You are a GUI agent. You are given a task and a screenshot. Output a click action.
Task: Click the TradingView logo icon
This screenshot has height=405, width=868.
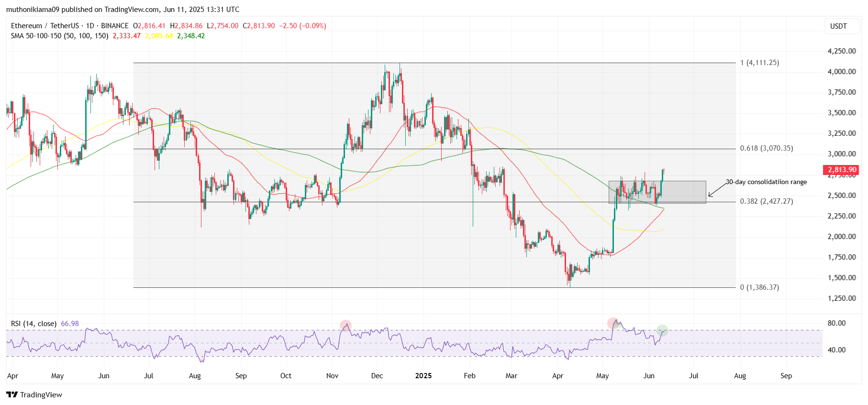coord(12,394)
